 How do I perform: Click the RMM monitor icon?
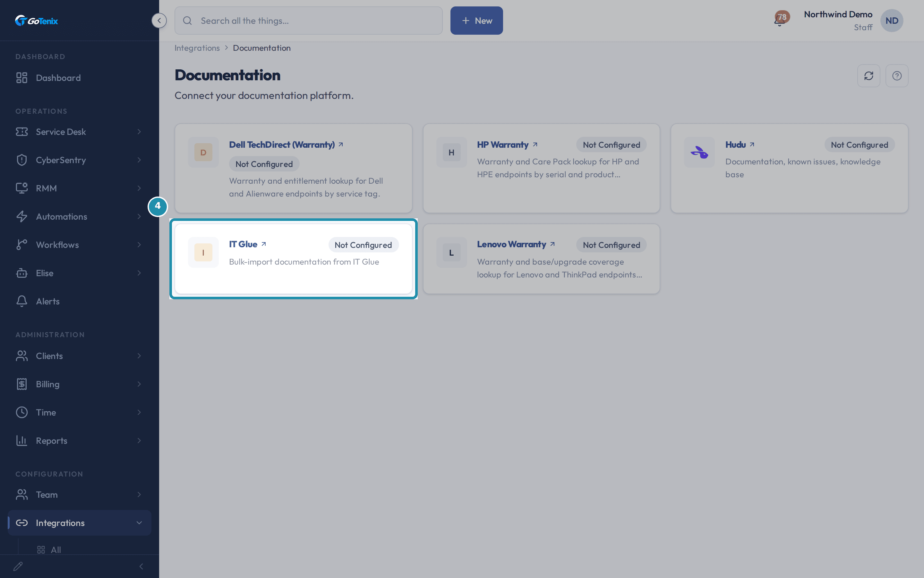[x=22, y=188]
